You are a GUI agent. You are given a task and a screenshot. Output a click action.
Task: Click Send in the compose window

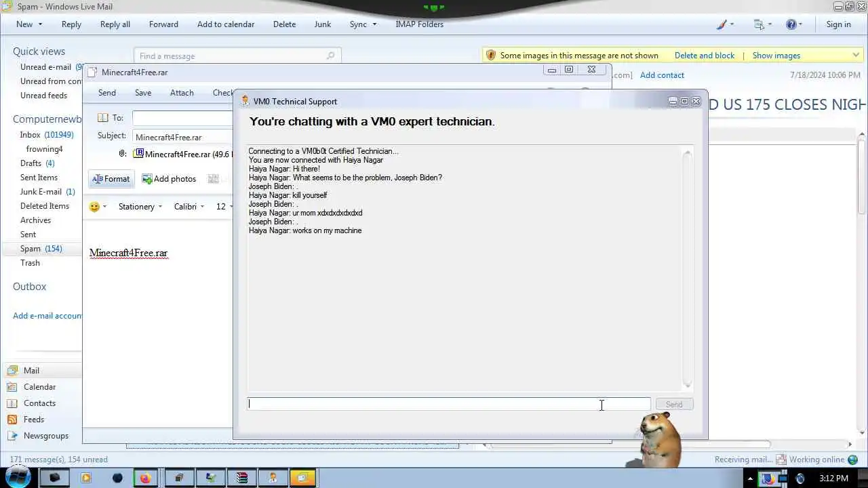107,93
